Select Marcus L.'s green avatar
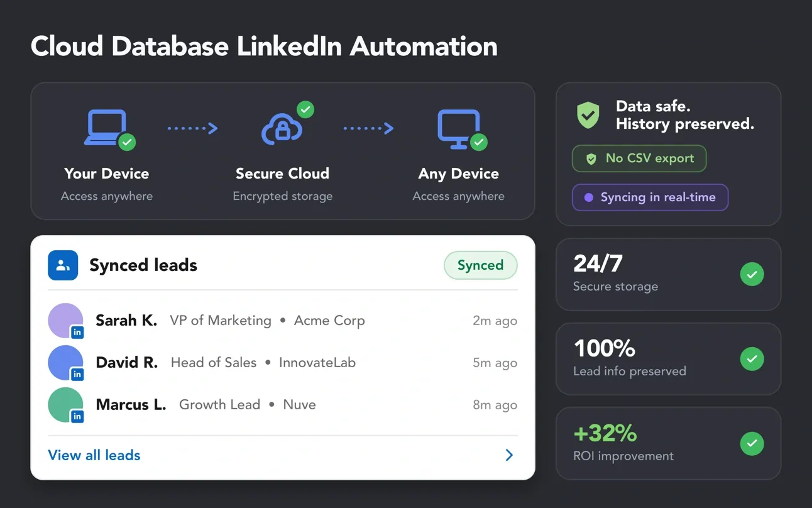Image resolution: width=812 pixels, height=508 pixels. click(66, 405)
